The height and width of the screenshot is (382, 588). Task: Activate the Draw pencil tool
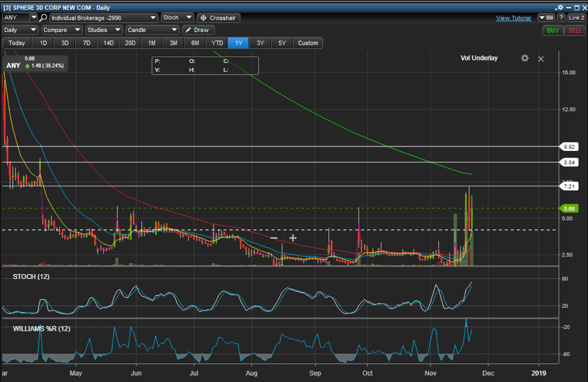pos(198,30)
